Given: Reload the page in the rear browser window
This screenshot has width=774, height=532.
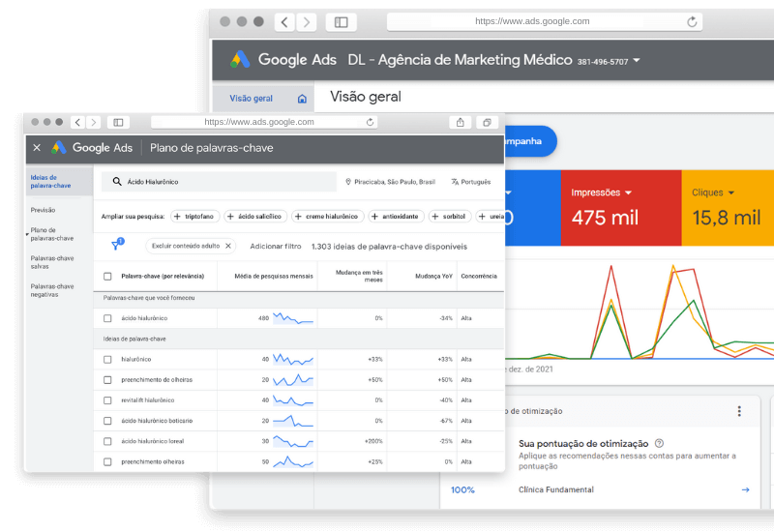Looking at the screenshot, I should point(692,21).
